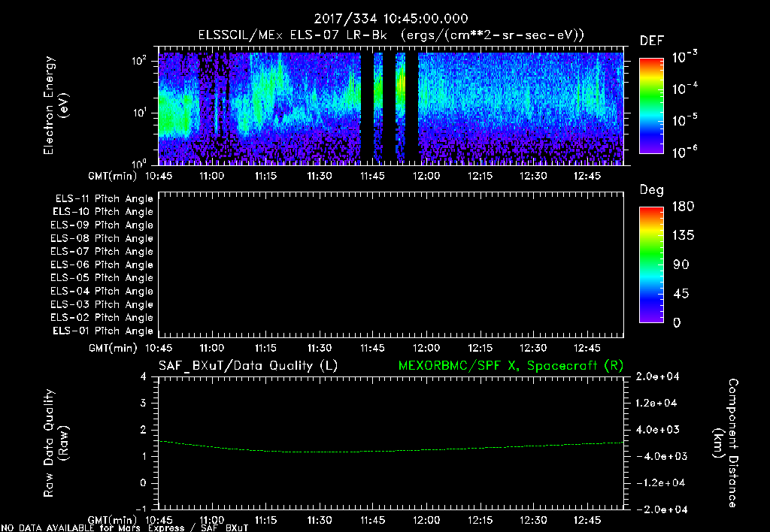The image size is (770, 532).
Task: Select the ELS-02 Pitch Angle row label
Action: [x=102, y=318]
